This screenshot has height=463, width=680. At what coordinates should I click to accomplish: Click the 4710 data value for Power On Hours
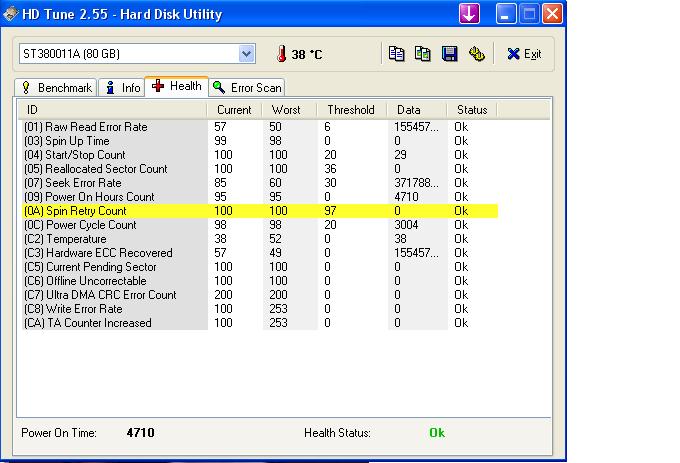point(406,197)
